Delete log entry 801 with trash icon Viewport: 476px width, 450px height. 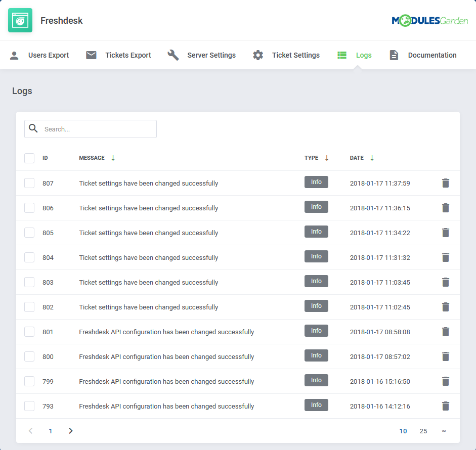445,332
